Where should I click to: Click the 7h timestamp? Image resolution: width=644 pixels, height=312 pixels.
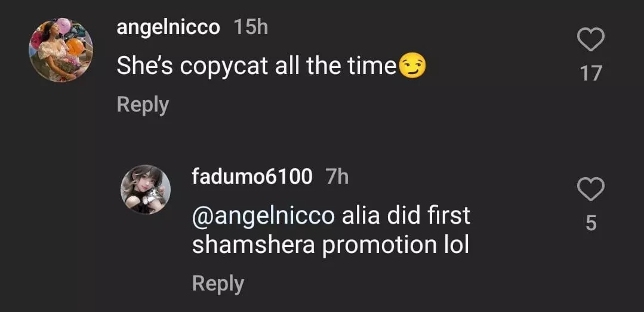[337, 177]
